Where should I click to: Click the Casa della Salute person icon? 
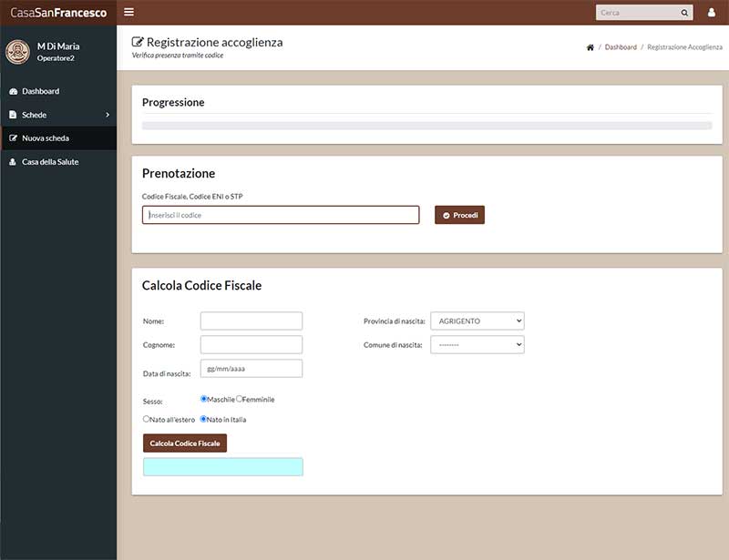click(x=13, y=162)
